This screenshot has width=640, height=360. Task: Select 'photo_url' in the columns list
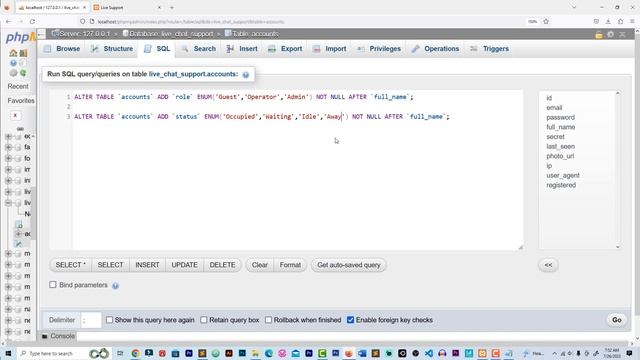pos(560,156)
